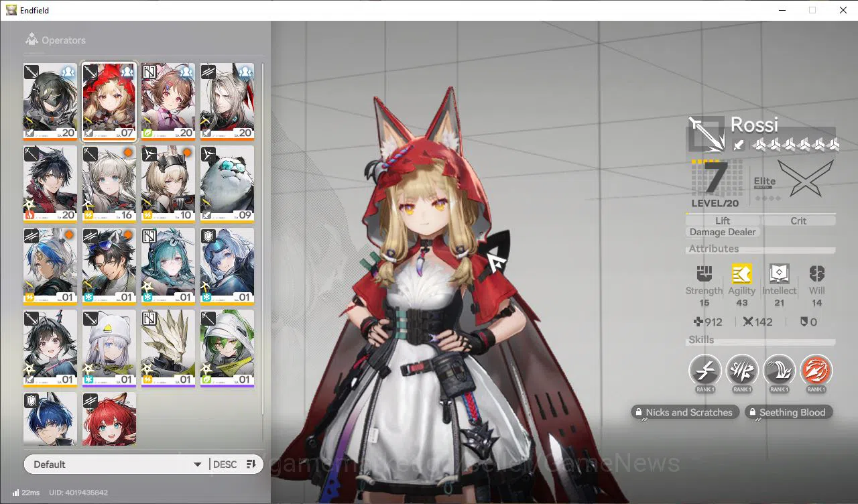858x504 pixels.
Task: Choose the teal-haired girl operator card
Action: (168, 267)
